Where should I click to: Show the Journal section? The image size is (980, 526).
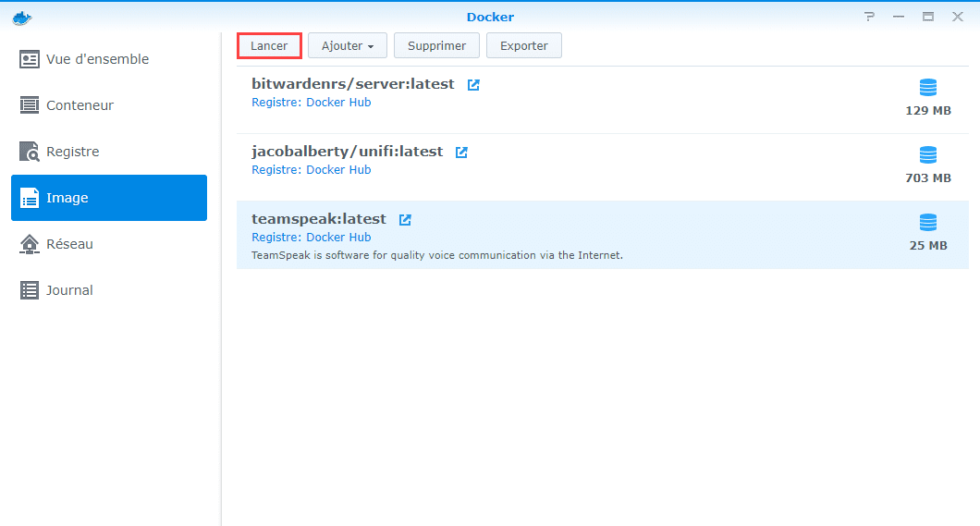pyautogui.click(x=109, y=290)
